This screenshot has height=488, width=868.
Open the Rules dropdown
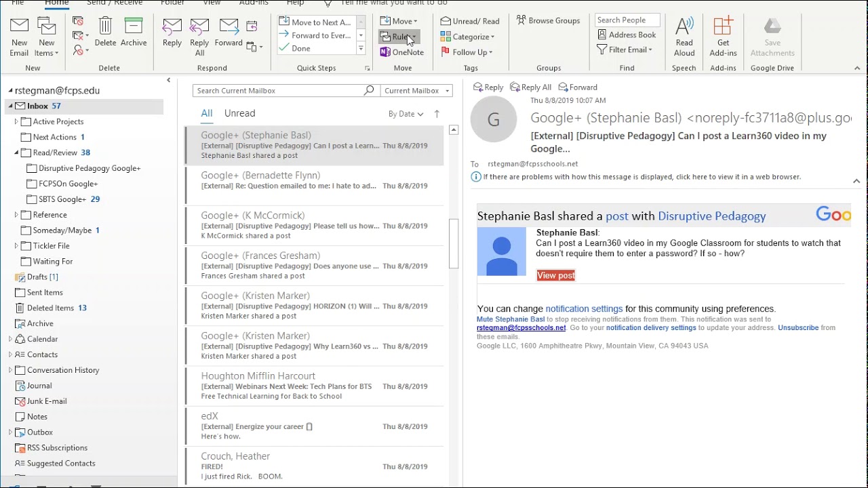[x=399, y=37]
